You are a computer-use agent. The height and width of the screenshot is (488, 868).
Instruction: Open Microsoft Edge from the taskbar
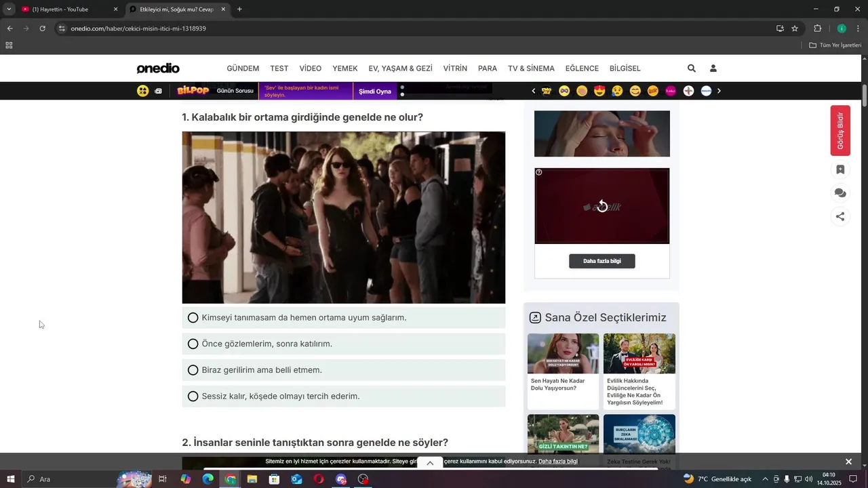point(208,479)
